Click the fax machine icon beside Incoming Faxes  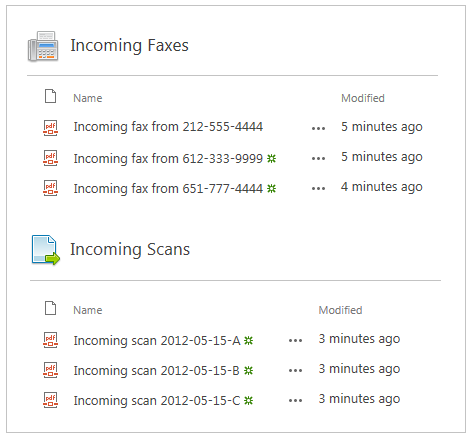coord(43,46)
